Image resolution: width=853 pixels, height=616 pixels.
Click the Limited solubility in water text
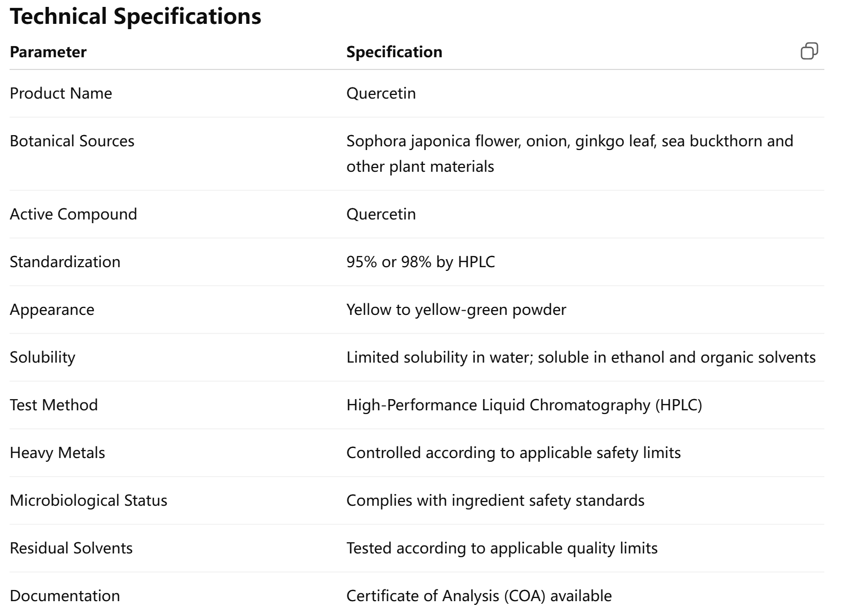[x=439, y=357]
